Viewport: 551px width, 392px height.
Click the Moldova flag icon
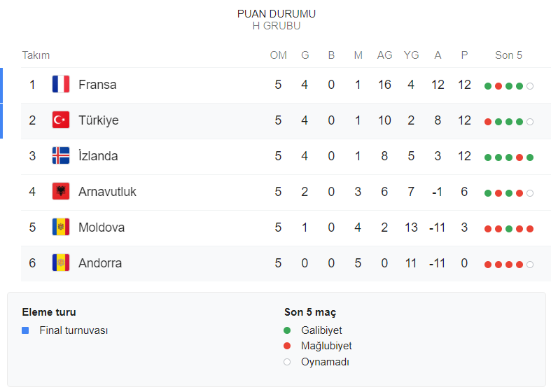pyautogui.click(x=61, y=227)
